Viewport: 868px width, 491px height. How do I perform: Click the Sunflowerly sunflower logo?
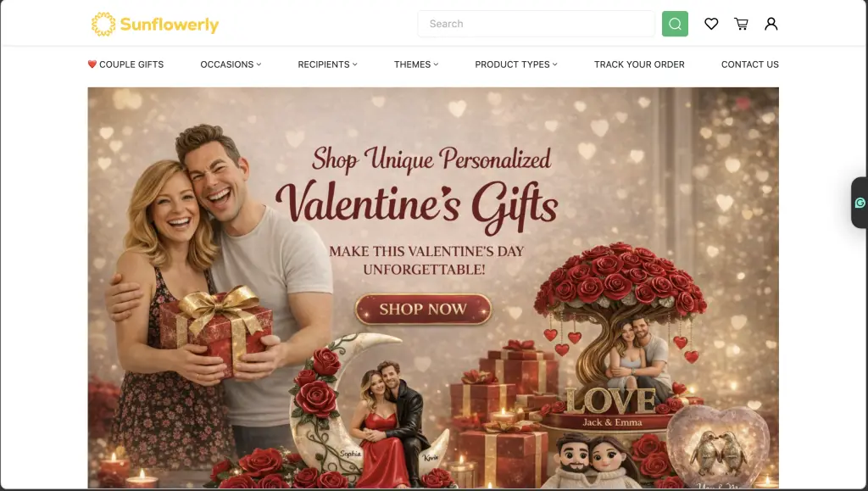click(103, 25)
